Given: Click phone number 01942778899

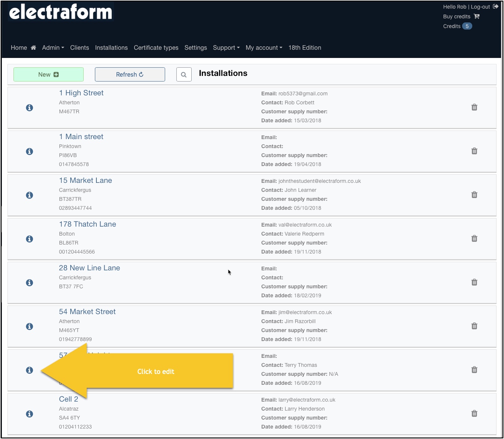Looking at the screenshot, I should pos(75,339).
